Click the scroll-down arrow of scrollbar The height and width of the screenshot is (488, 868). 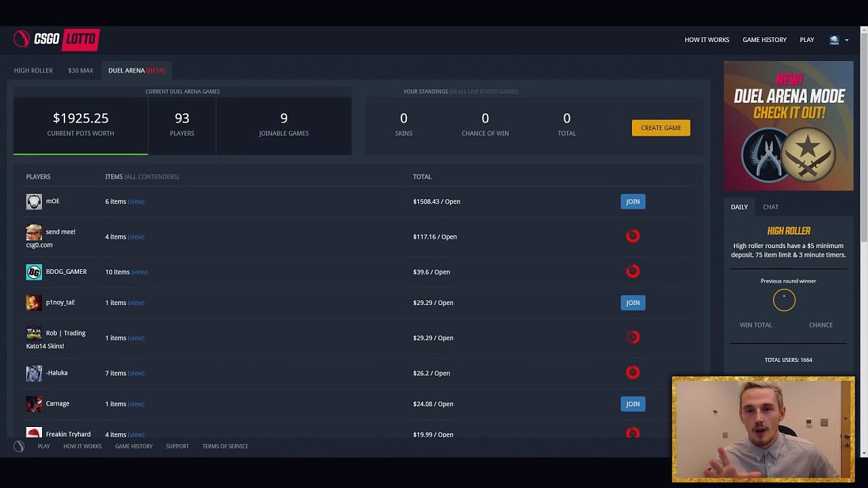pyautogui.click(x=864, y=453)
